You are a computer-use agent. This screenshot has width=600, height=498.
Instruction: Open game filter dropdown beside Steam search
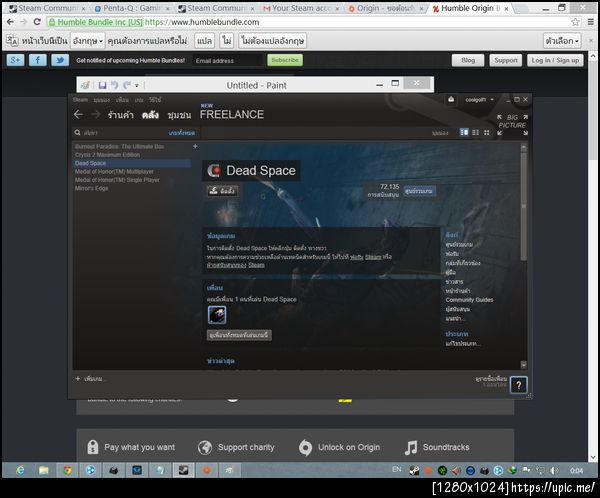pyautogui.click(x=181, y=133)
